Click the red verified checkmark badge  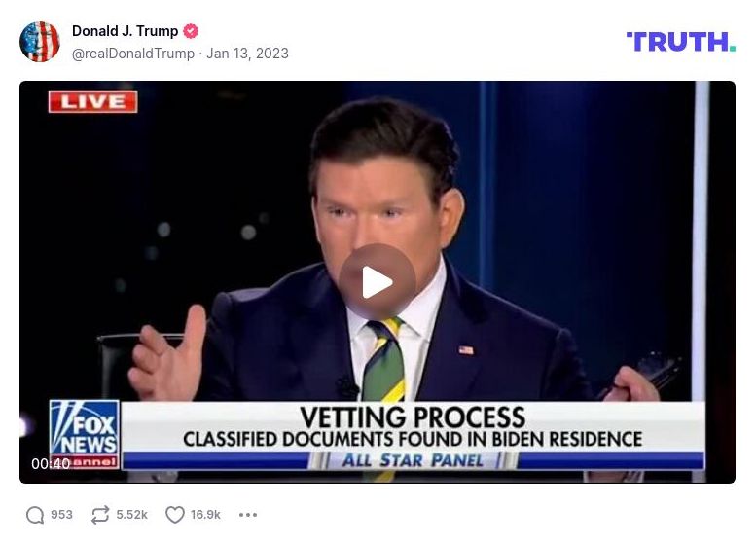click(191, 31)
